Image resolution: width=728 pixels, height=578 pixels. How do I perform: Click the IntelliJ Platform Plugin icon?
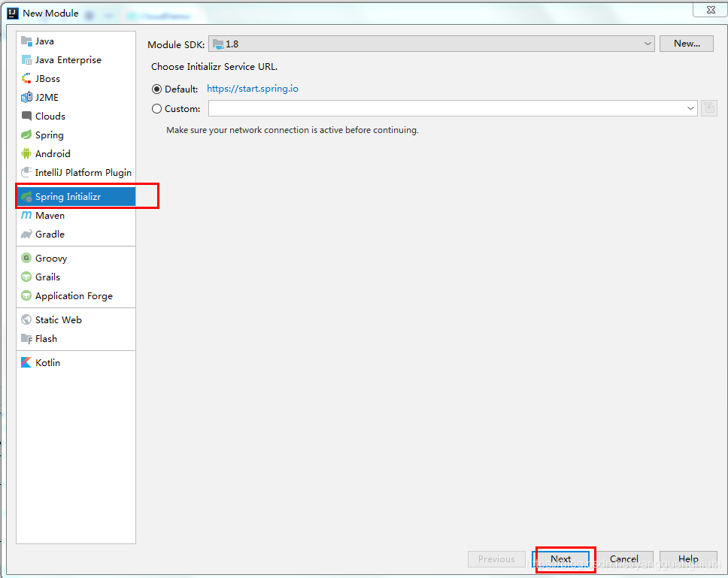click(x=26, y=173)
